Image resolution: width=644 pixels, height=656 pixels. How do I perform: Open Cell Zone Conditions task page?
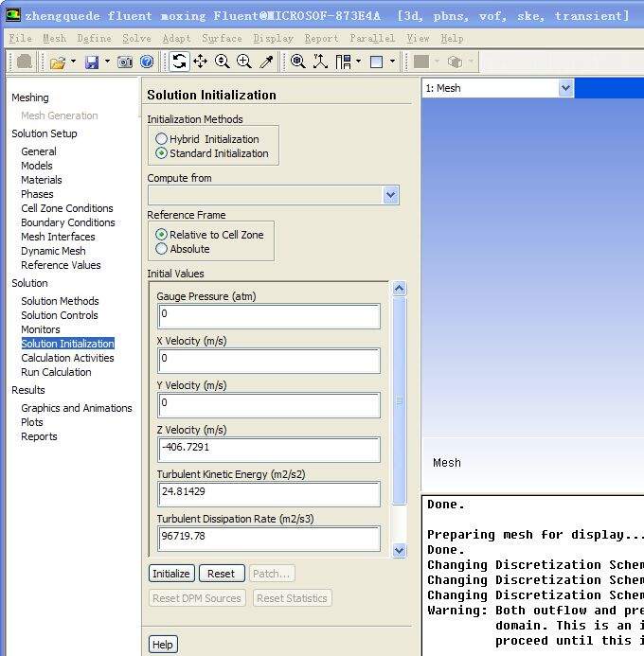point(67,208)
